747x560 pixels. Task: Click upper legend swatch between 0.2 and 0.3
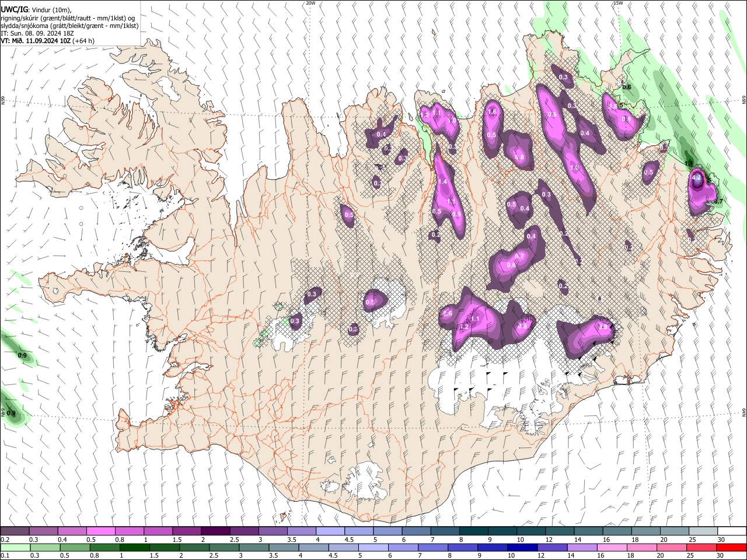15,531
